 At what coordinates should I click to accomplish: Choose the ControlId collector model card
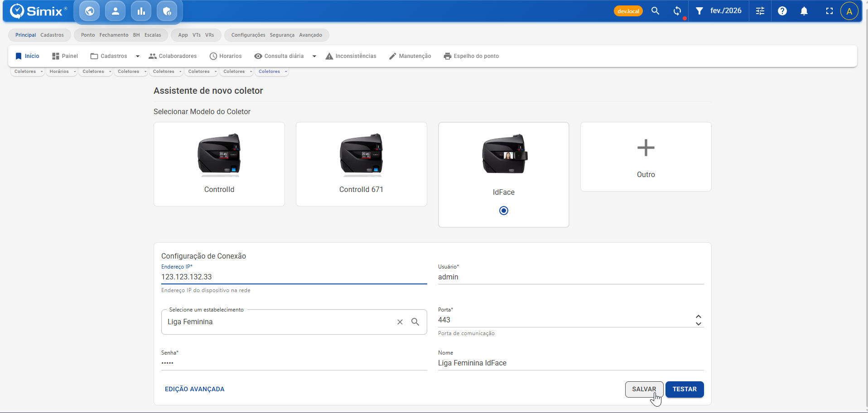coord(219,164)
